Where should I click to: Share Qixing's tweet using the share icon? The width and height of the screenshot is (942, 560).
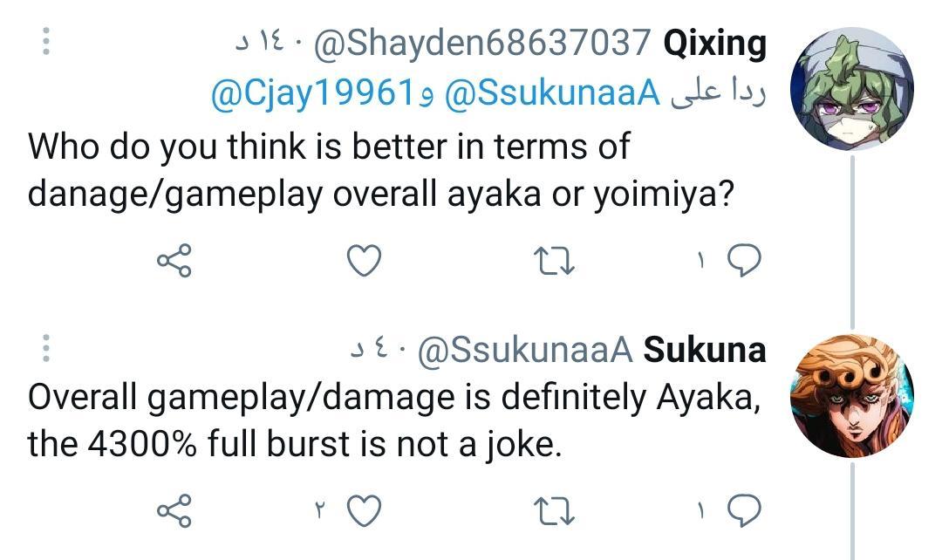174,258
